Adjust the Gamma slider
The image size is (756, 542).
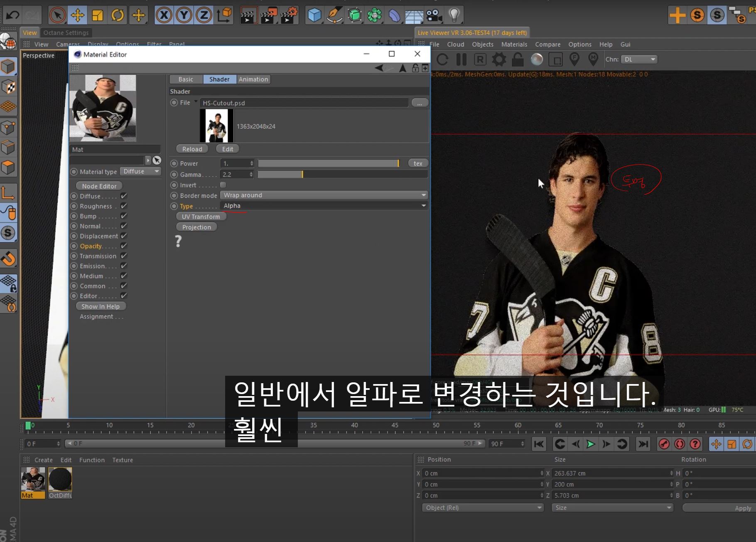(x=342, y=175)
